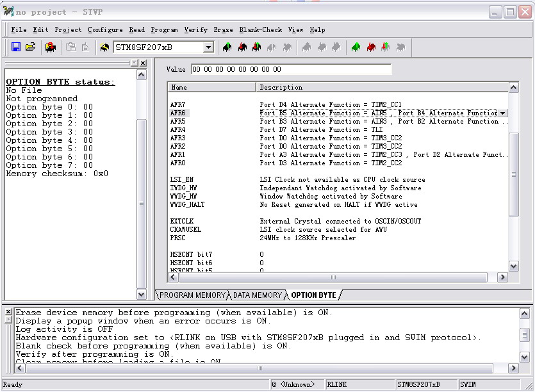This screenshot has width=535, height=392.
Task: Switch to the DATA MEMORY tab
Action: pos(257,295)
